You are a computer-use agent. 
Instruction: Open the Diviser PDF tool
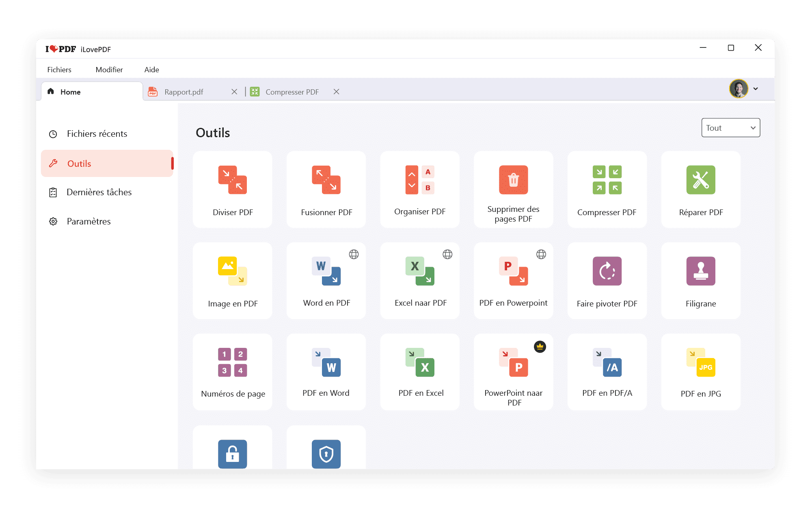pos(233,189)
